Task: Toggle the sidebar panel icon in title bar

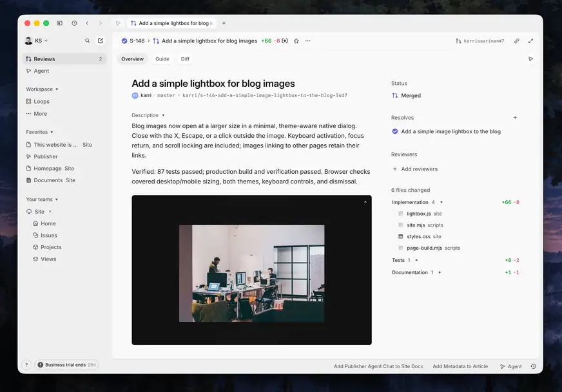Action: [x=59, y=23]
